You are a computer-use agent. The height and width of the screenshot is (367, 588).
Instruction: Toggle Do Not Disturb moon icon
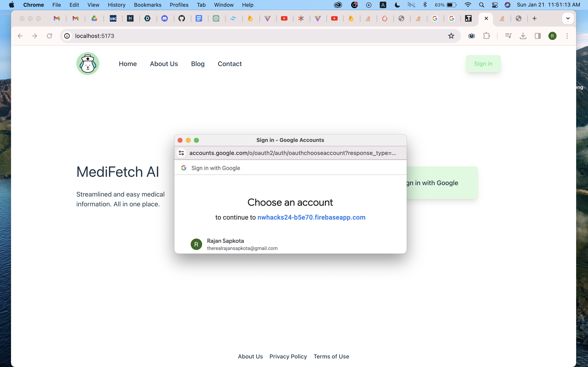pos(397,5)
